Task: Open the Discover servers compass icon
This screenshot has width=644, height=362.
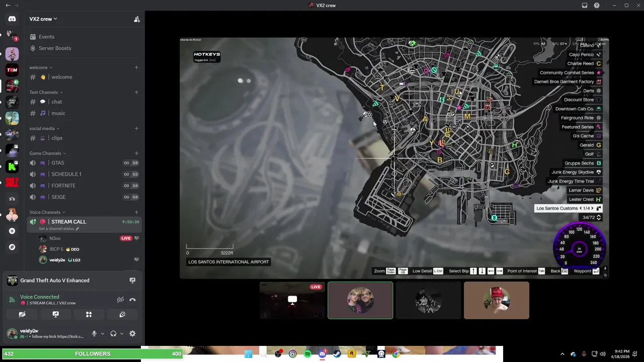Action: point(12,247)
